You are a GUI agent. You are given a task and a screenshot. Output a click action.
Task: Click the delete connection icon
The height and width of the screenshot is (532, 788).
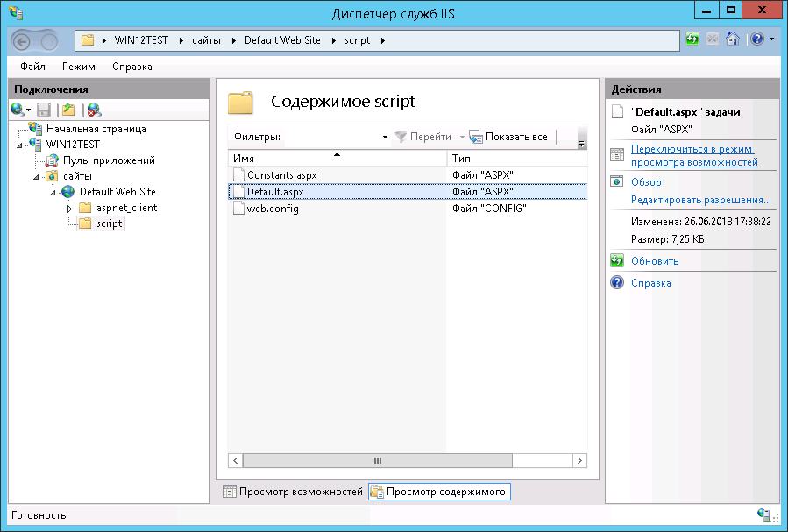[94, 110]
